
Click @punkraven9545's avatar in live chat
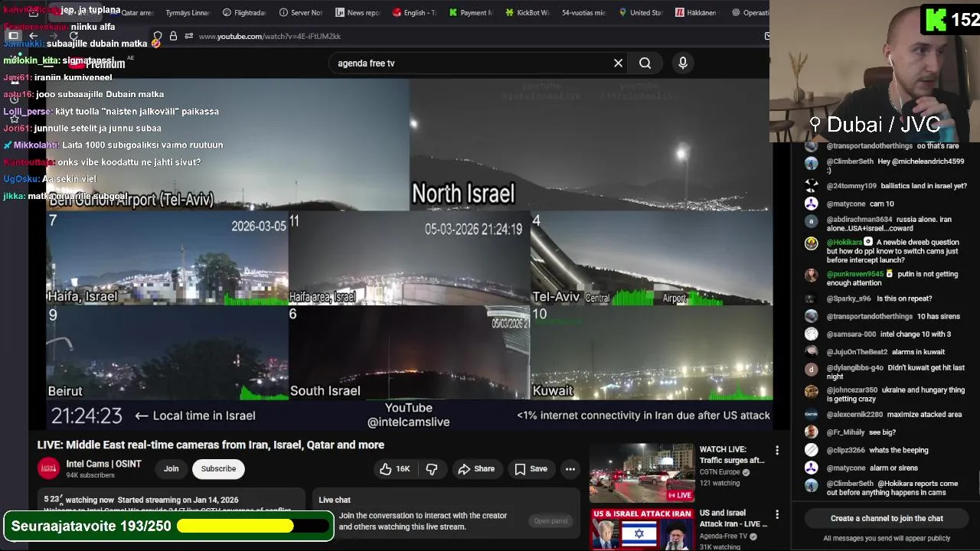(811, 275)
